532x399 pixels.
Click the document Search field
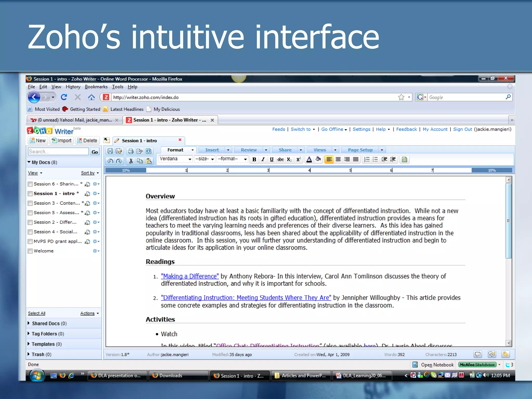[x=58, y=151]
